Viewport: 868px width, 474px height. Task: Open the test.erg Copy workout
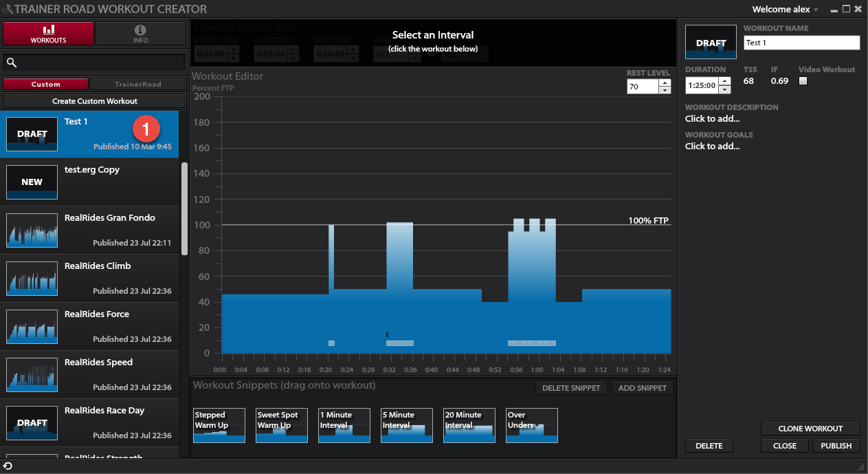89,182
